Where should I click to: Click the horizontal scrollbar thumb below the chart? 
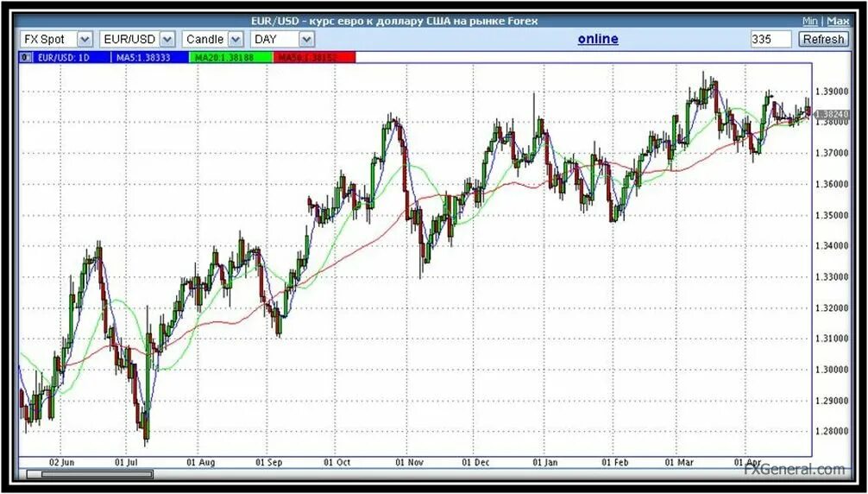(x=97, y=474)
